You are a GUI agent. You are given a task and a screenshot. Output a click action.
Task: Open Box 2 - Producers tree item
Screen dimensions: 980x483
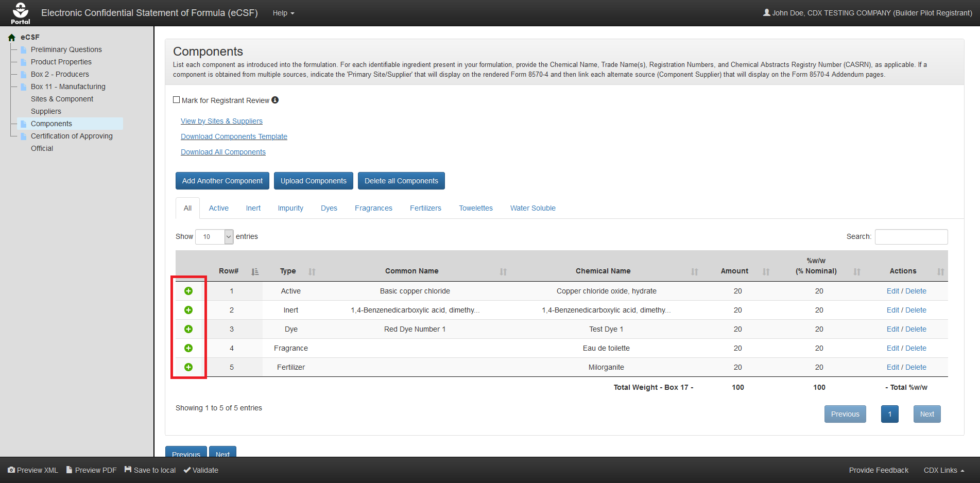pyautogui.click(x=60, y=74)
